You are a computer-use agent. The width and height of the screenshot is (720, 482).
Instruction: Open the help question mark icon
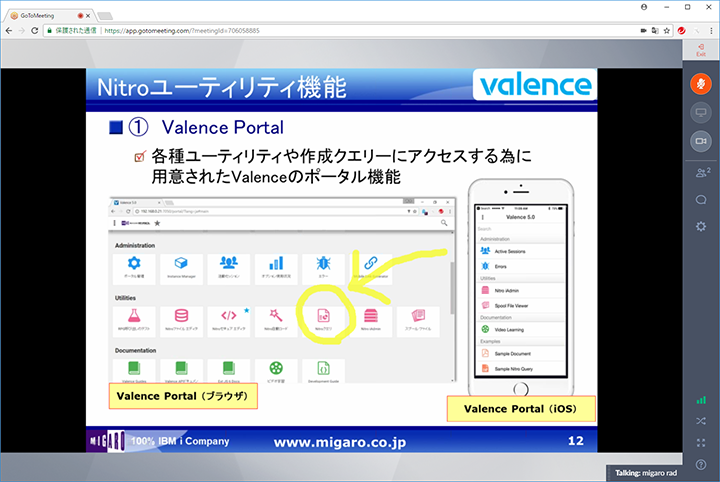tap(701, 465)
